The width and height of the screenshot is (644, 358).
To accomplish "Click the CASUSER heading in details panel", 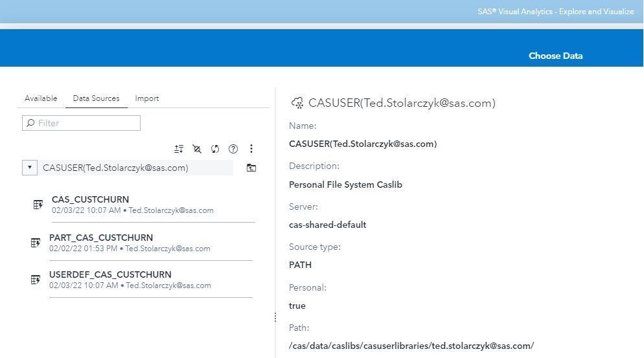I will click(x=402, y=103).
